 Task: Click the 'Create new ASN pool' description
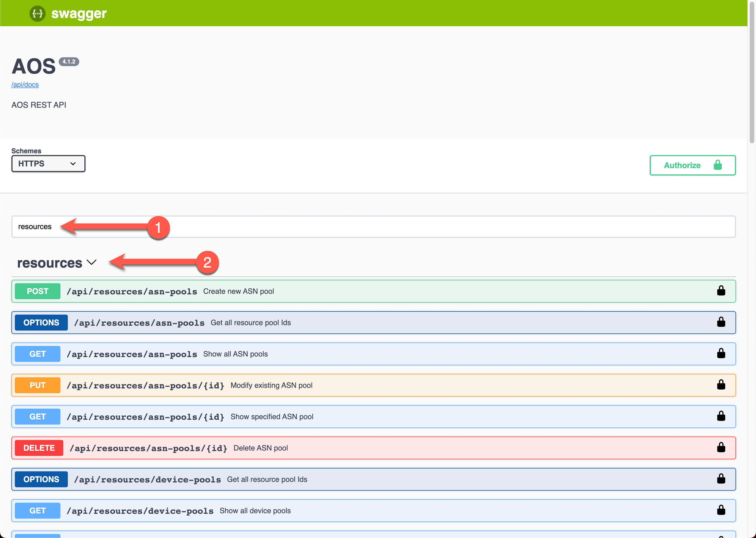coord(239,291)
